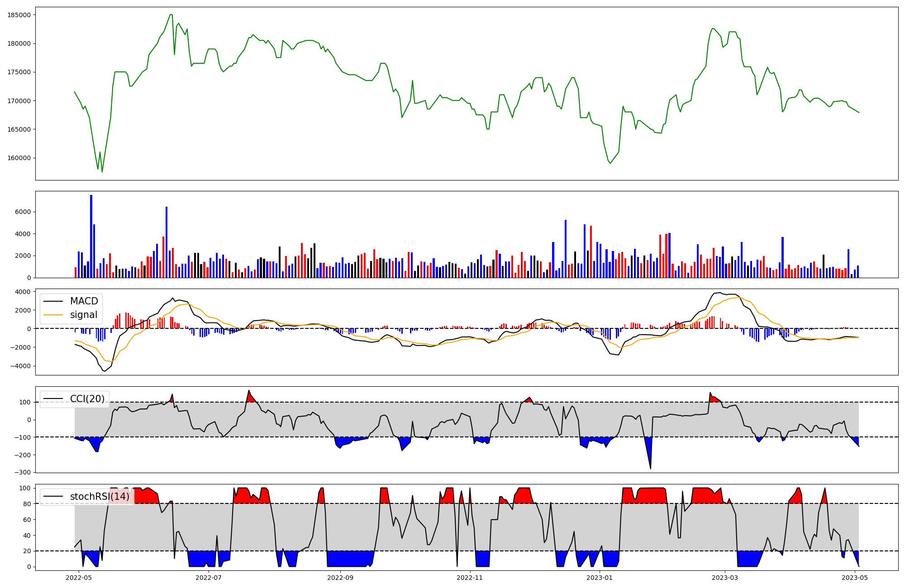Click the 185000 price axis tick label
The height and width of the screenshot is (588, 905).
click(19, 15)
